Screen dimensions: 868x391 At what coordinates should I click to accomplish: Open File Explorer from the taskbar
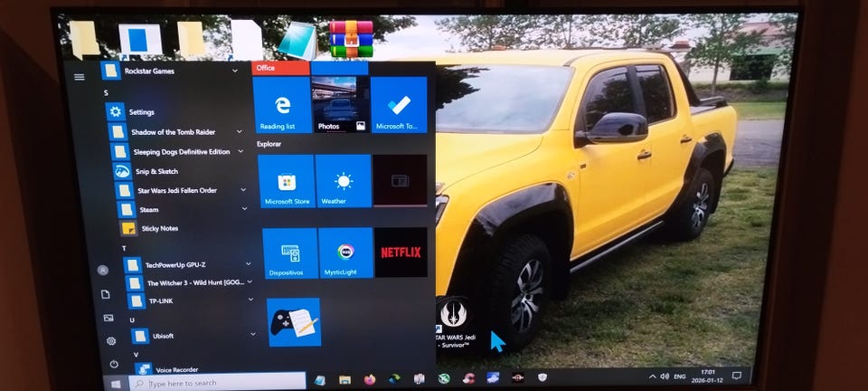pyautogui.click(x=344, y=380)
